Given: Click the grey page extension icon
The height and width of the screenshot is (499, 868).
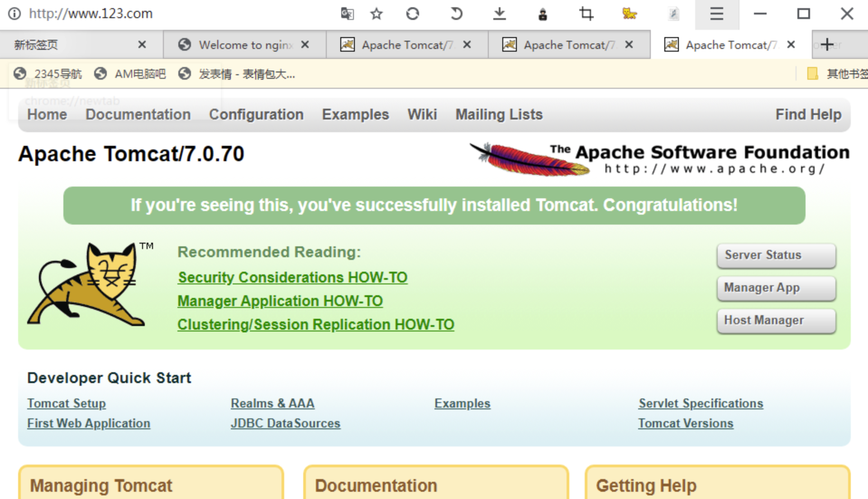Looking at the screenshot, I should (x=673, y=14).
